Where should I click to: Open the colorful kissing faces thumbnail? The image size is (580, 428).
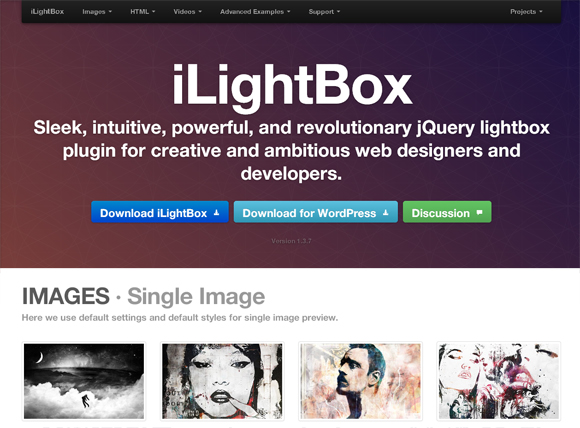click(499, 381)
